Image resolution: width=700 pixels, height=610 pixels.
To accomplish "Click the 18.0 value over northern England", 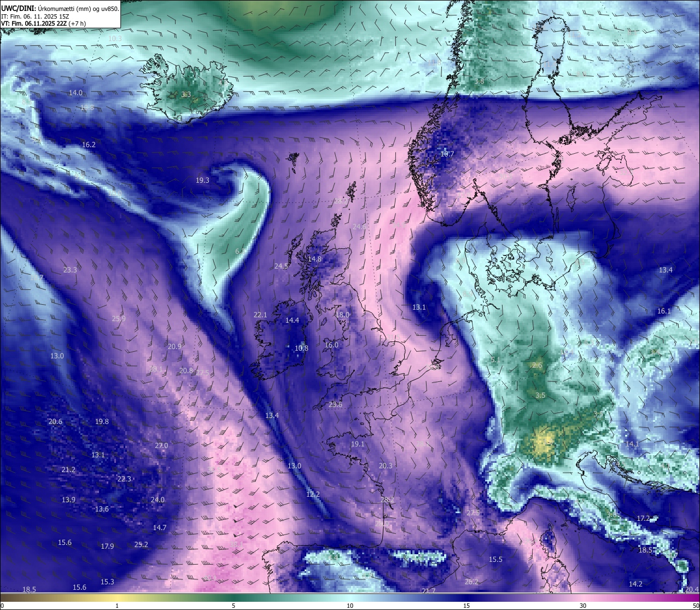I will (x=342, y=315).
